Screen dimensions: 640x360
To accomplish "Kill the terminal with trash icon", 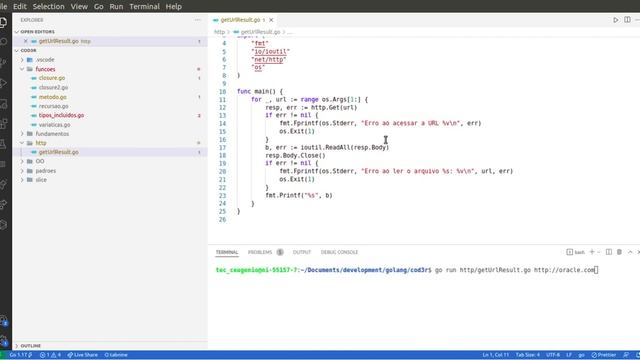I will (619, 252).
